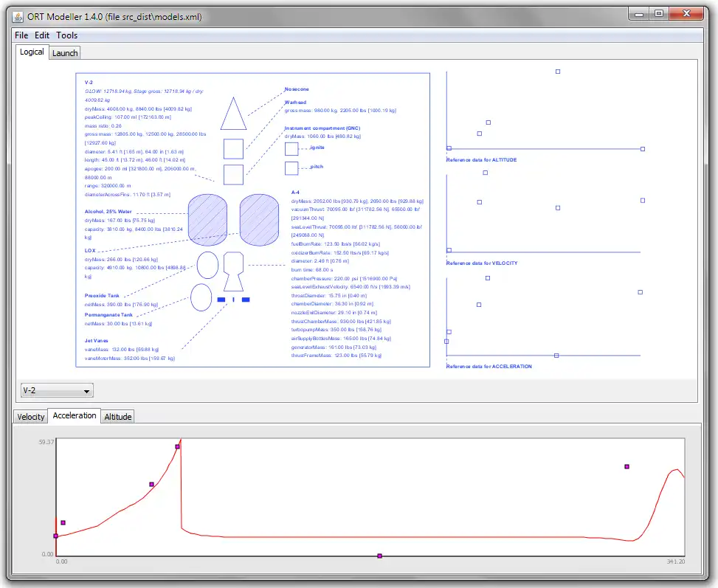Select the A-4 engine nozzle shape
718x588 pixels.
click(x=233, y=271)
